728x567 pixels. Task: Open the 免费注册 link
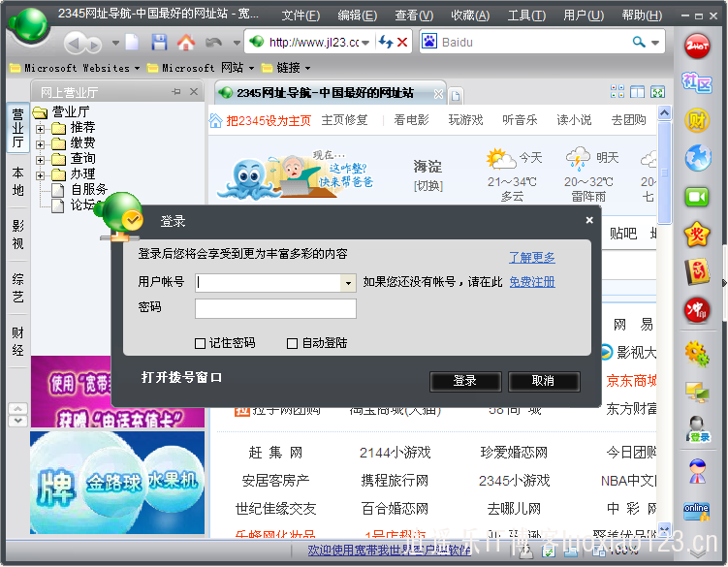pyautogui.click(x=532, y=282)
